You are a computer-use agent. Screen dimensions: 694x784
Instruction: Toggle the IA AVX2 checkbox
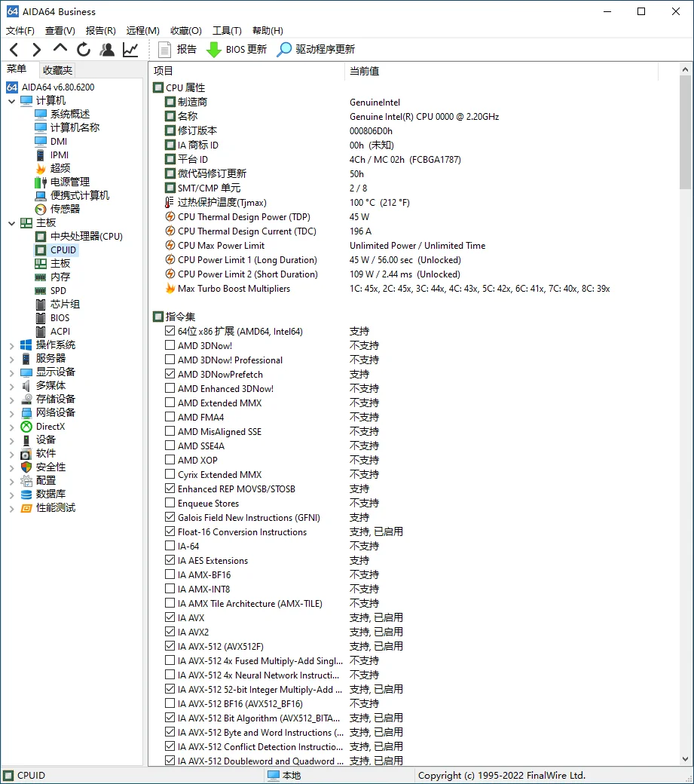coord(170,632)
